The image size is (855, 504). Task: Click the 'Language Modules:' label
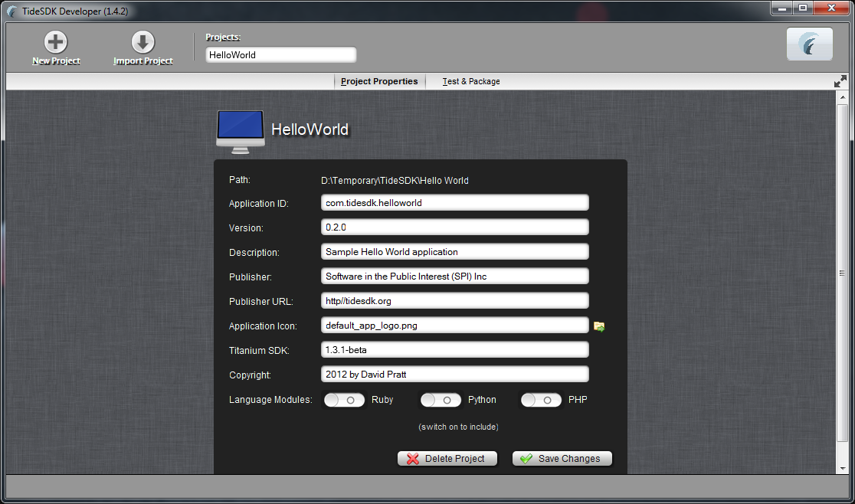pos(270,400)
